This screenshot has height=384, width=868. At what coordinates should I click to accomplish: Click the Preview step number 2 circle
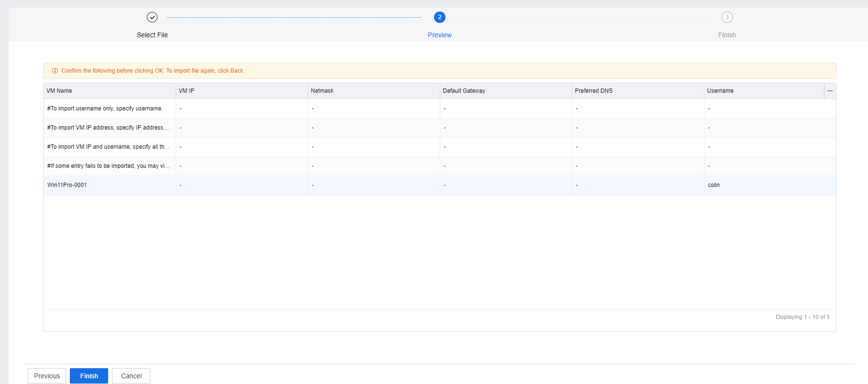coord(439,17)
